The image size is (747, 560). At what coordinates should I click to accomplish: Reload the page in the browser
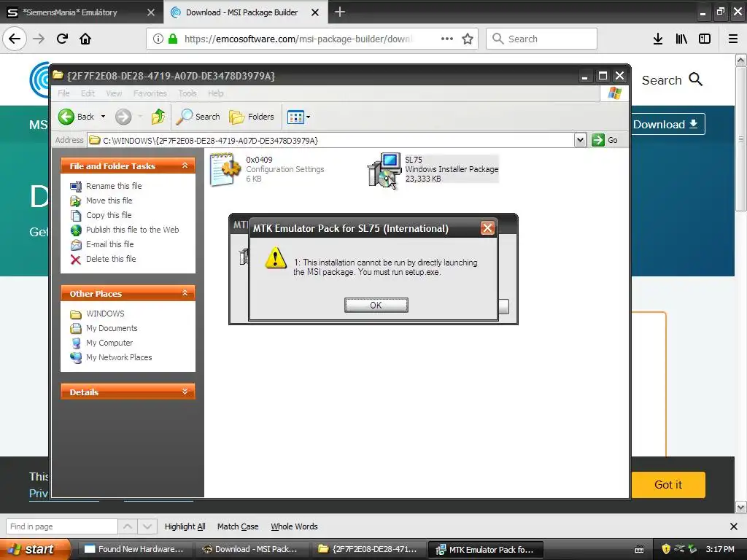click(62, 39)
